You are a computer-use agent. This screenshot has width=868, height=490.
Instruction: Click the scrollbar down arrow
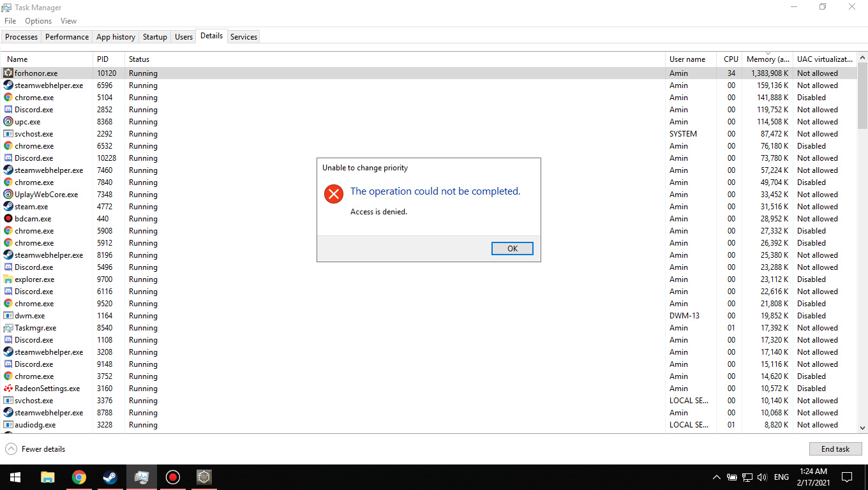pos(862,428)
